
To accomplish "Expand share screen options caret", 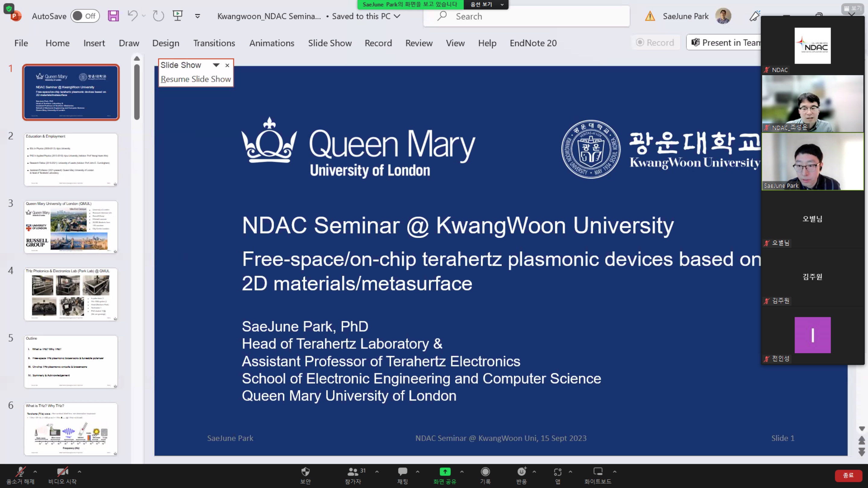I will pyautogui.click(x=462, y=471).
